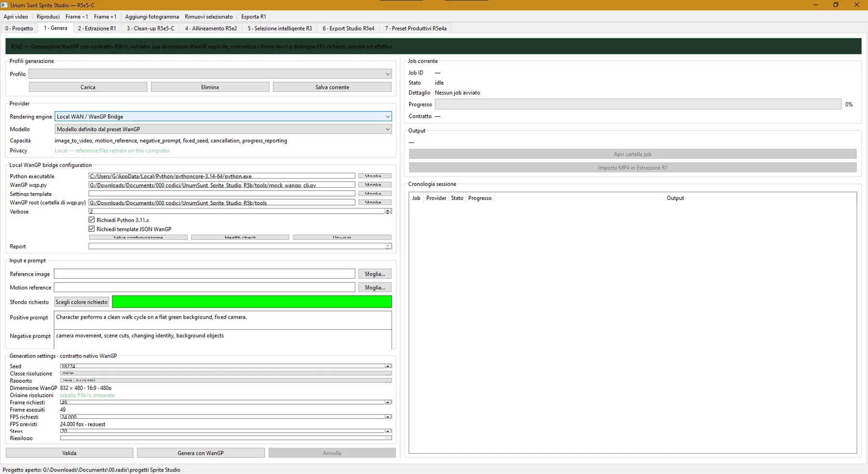The width and height of the screenshot is (868, 474).
Task: Click inside the Negative prompt text box
Action: coord(223,339)
